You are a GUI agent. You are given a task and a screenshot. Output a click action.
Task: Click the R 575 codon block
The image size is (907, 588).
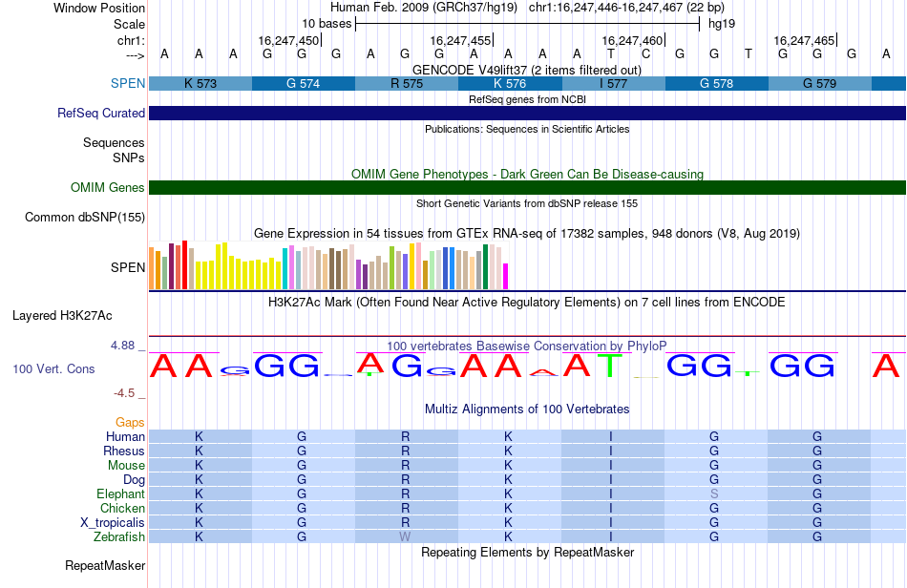[407, 83]
